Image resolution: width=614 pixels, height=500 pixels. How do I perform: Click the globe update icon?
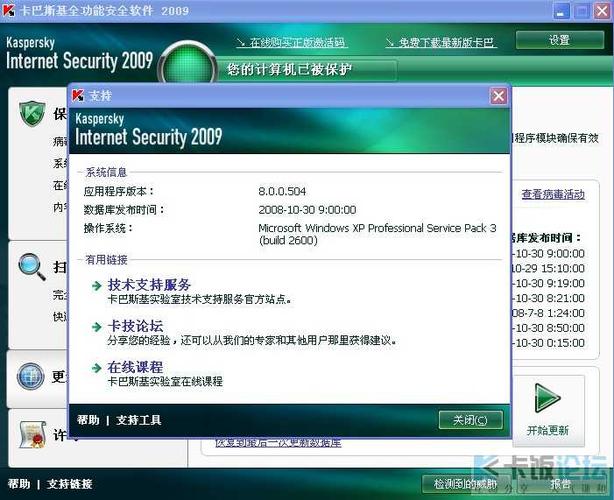click(x=31, y=376)
